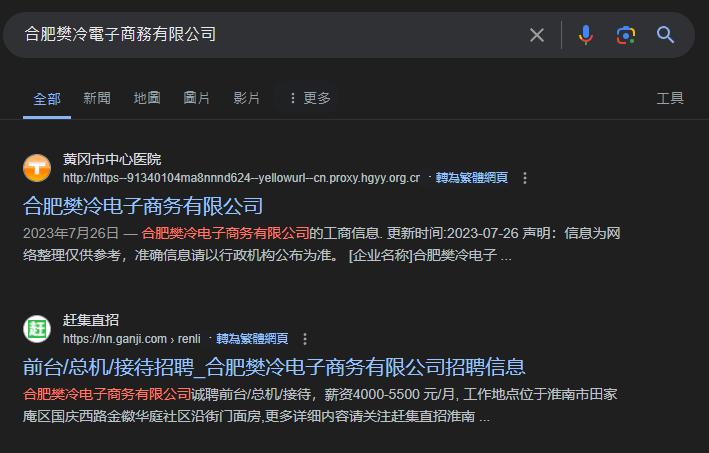Click the 黄冈市中心医院 site favicon
The image size is (709, 453).
[37, 168]
